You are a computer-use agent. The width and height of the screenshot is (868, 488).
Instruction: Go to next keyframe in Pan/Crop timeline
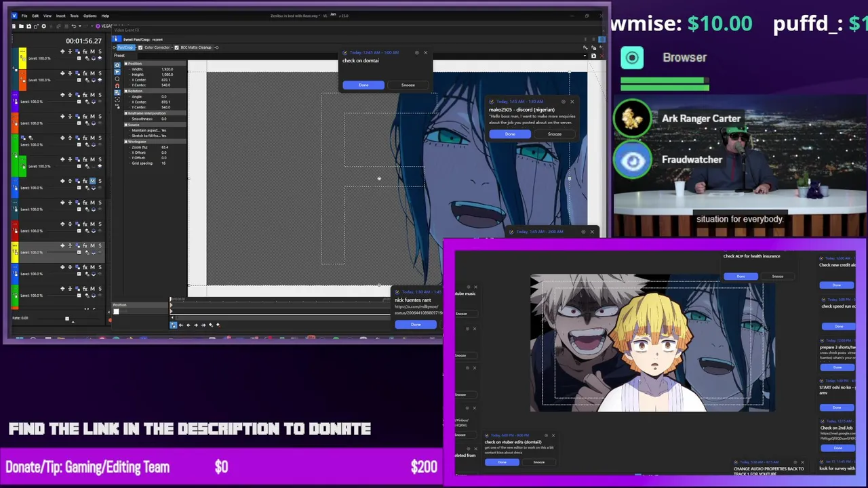196,325
